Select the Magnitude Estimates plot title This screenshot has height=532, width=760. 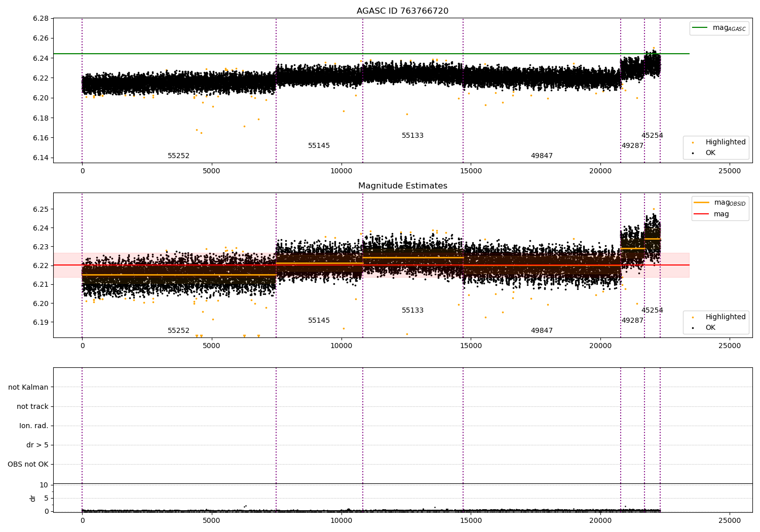pos(402,186)
